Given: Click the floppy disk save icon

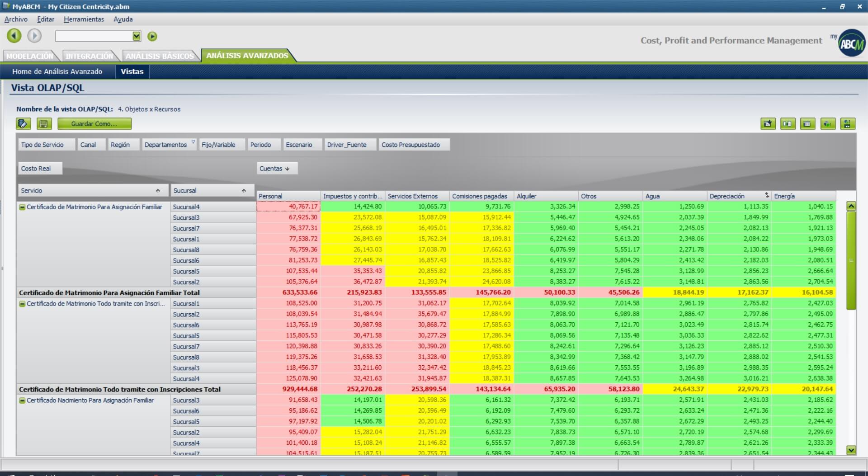Looking at the screenshot, I should pos(44,123).
